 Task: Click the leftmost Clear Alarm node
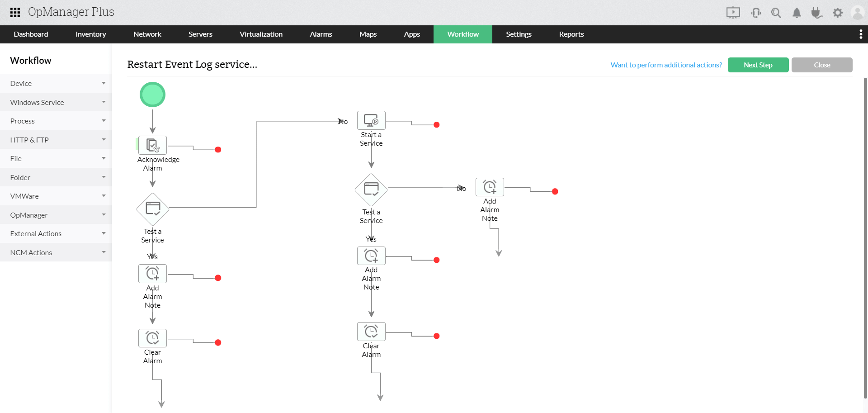(x=152, y=337)
